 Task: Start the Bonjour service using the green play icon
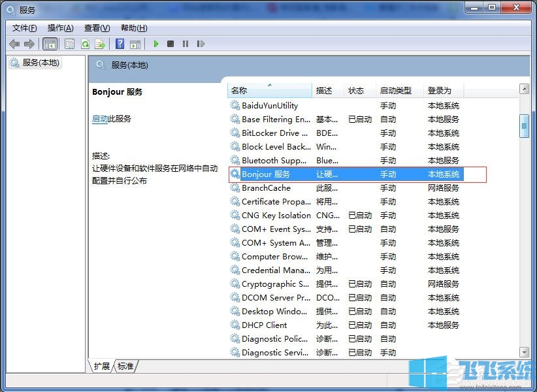click(155, 44)
